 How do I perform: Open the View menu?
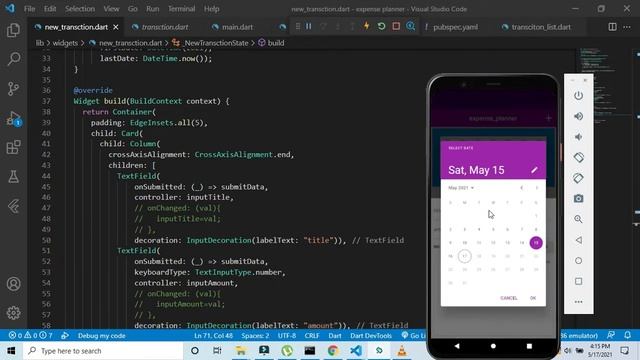(111, 9)
